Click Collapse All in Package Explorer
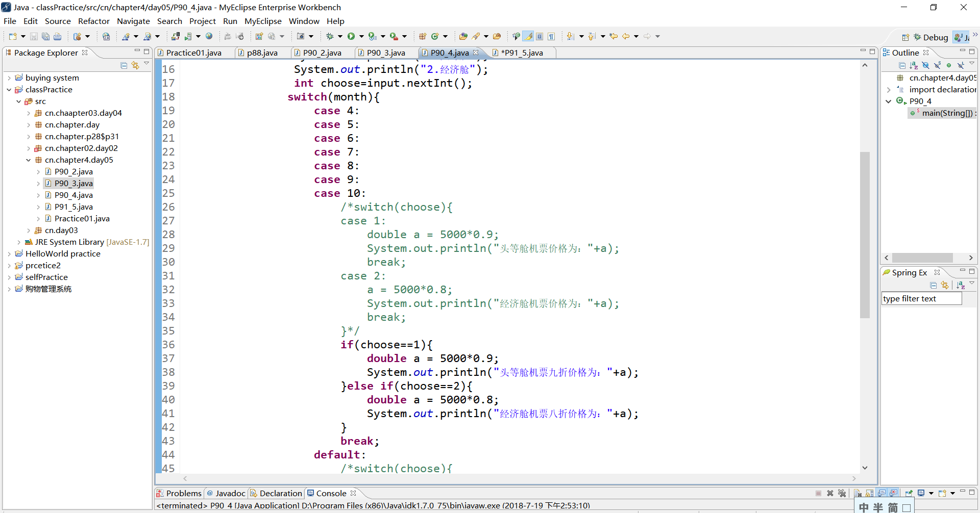The height and width of the screenshot is (513, 980). click(x=124, y=65)
